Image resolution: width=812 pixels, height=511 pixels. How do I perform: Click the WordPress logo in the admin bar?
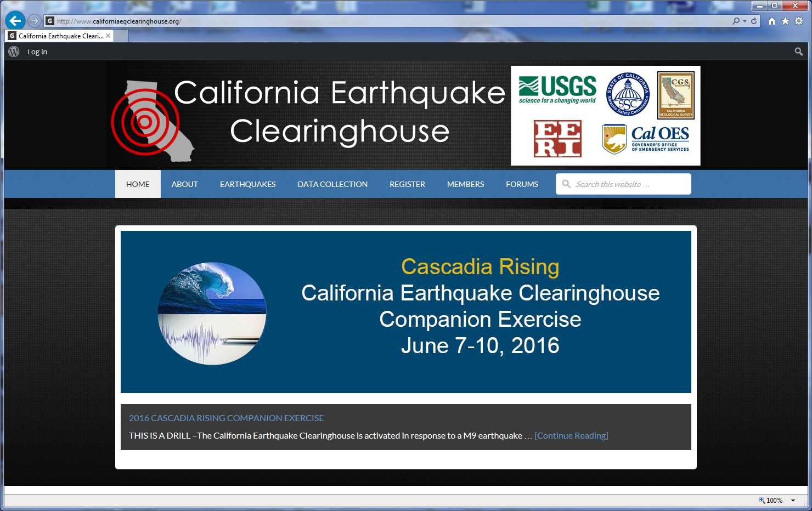point(13,51)
